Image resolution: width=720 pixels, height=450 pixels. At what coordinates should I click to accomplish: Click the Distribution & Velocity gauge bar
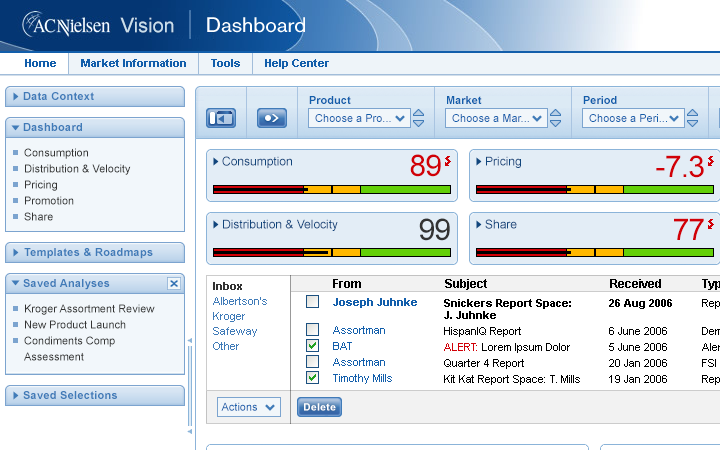click(331, 252)
